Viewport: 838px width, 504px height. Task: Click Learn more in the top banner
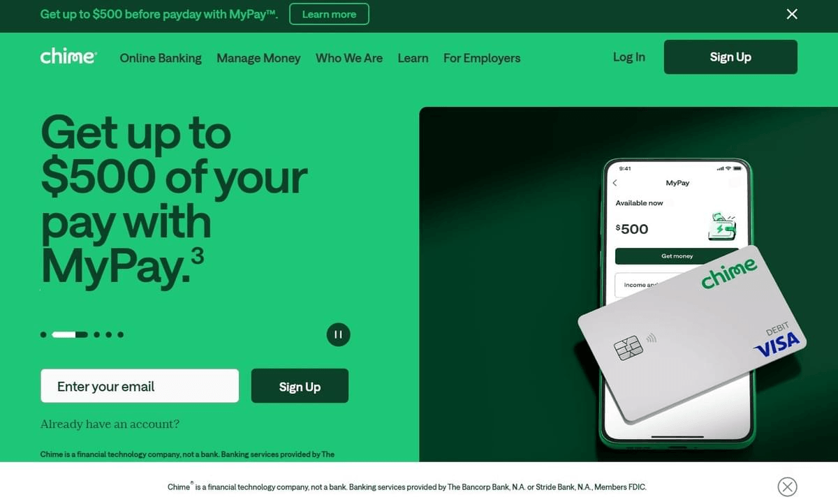329,14
